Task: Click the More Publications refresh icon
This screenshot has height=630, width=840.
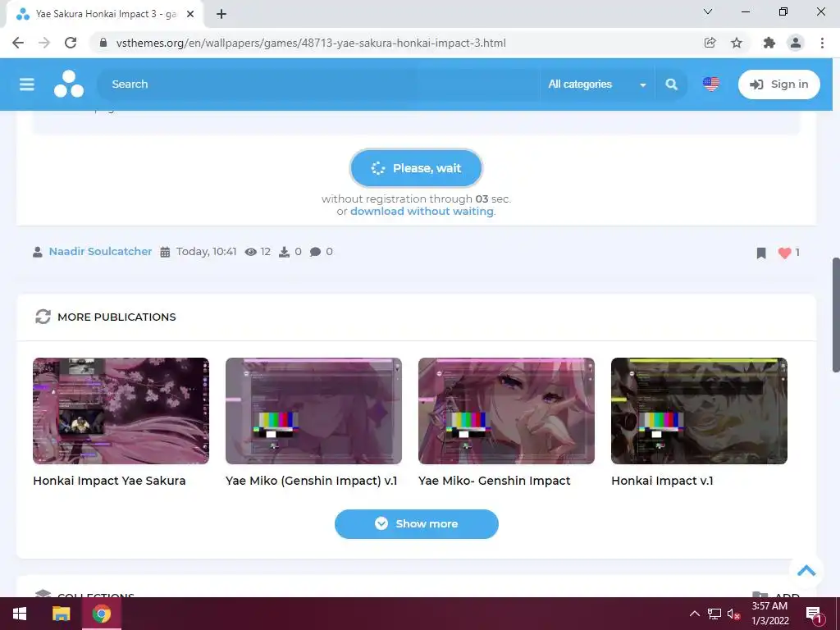Action: point(43,317)
